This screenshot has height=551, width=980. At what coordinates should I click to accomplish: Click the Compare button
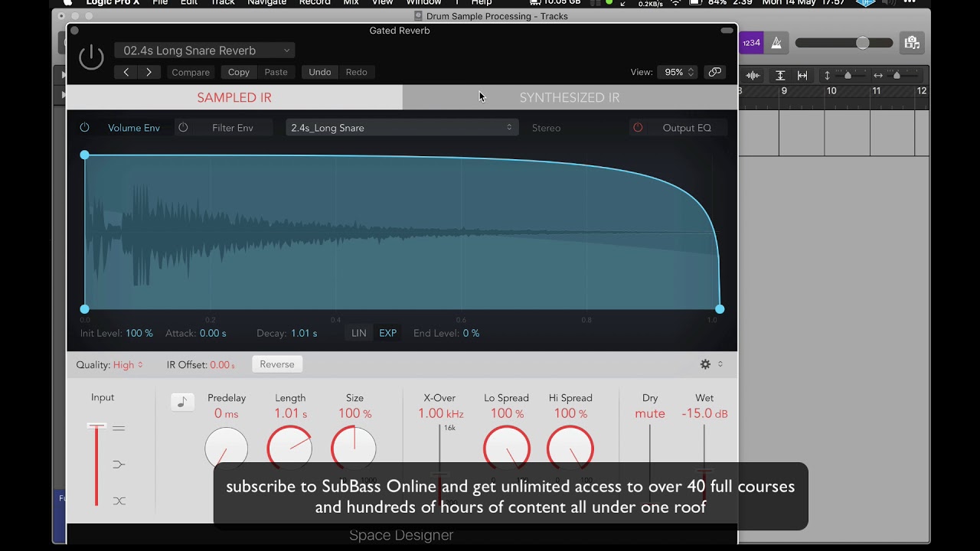191,72
